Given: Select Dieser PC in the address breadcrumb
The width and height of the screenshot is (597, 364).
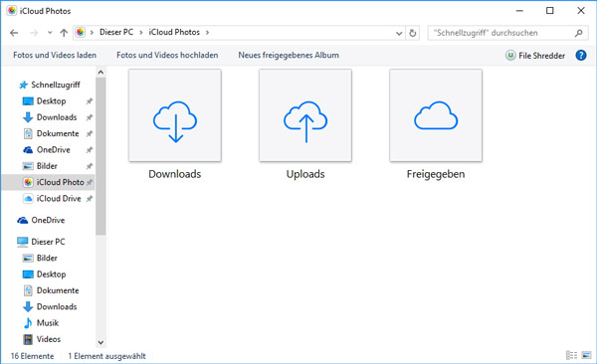Looking at the screenshot, I should 116,33.
